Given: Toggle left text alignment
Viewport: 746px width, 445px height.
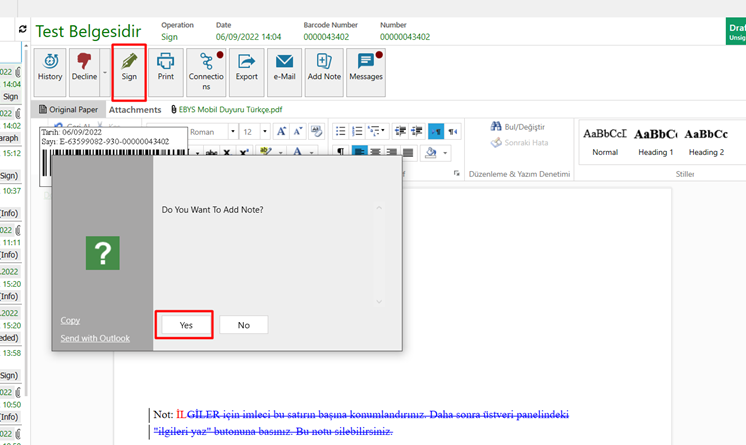Looking at the screenshot, I should pyautogui.click(x=358, y=152).
